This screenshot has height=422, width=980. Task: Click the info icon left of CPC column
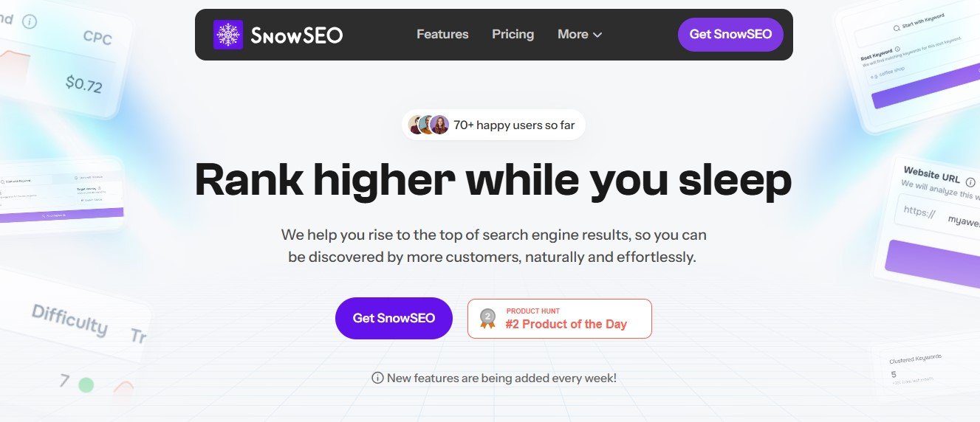pyautogui.click(x=30, y=21)
